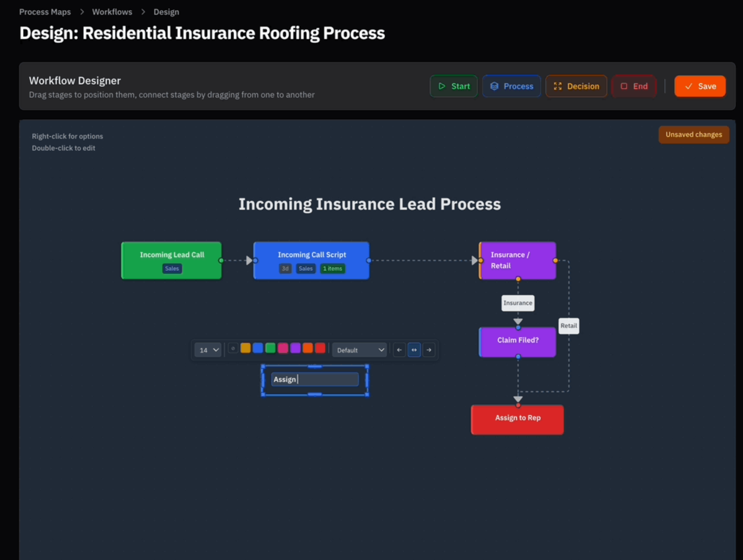Click the text field containing Assign
Screen dimensions: 743x560
coord(315,379)
